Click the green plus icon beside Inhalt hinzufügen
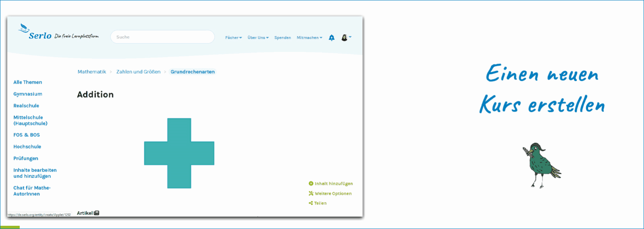Screen dimensions: 644x229 point(311,184)
